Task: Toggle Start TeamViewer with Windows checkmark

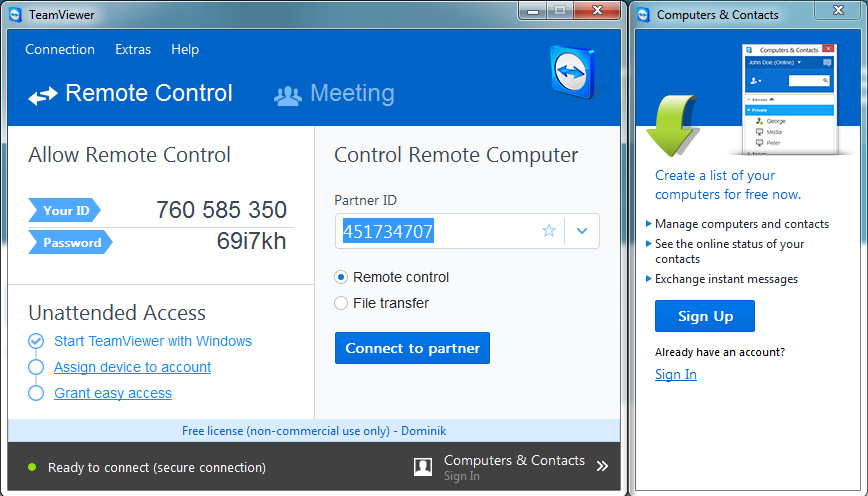Action: pyautogui.click(x=36, y=341)
